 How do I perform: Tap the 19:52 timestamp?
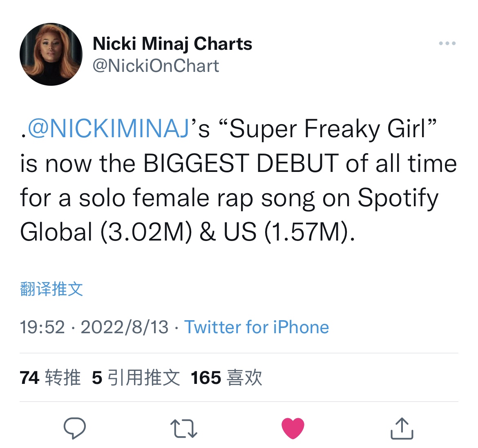pos(42,327)
